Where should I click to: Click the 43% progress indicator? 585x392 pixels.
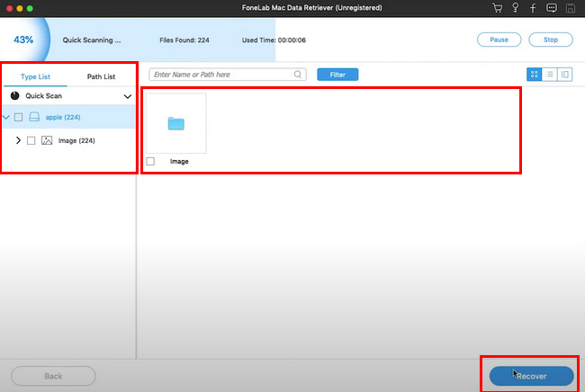pos(23,40)
